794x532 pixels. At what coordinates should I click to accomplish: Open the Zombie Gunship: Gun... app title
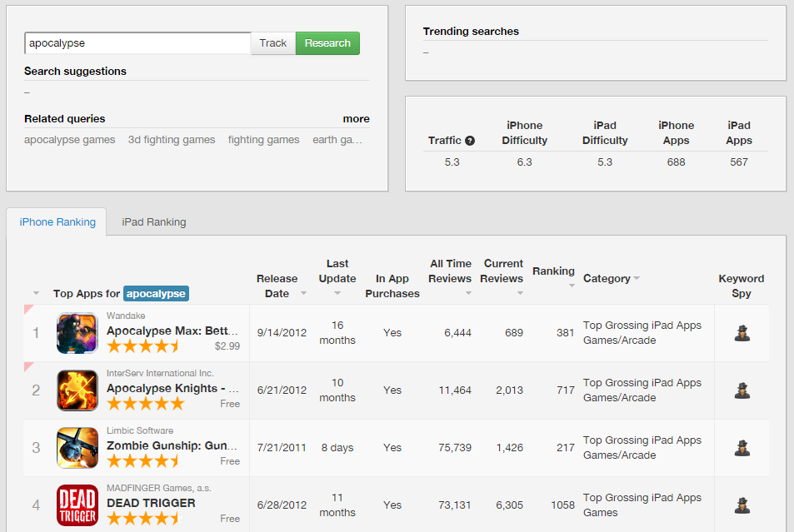(x=172, y=446)
